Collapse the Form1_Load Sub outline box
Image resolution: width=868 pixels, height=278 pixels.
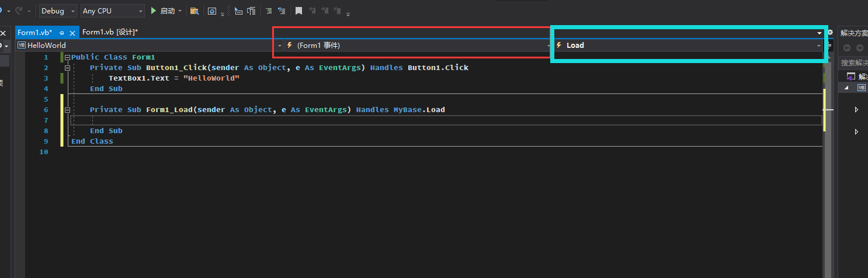click(67, 110)
